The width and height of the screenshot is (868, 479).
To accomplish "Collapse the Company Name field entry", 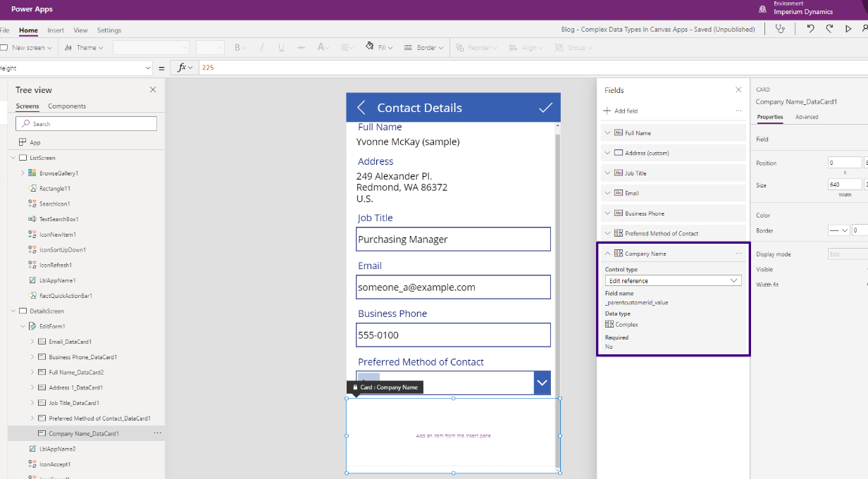I will [607, 253].
